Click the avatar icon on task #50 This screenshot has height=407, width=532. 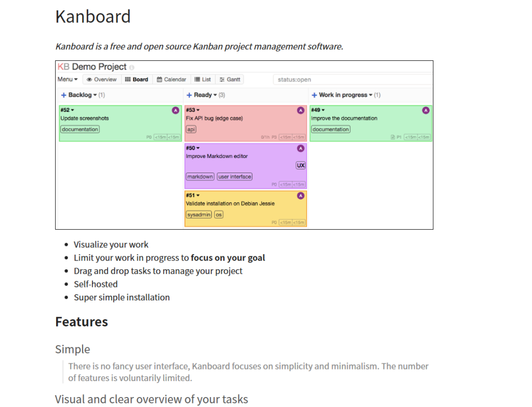coord(300,148)
